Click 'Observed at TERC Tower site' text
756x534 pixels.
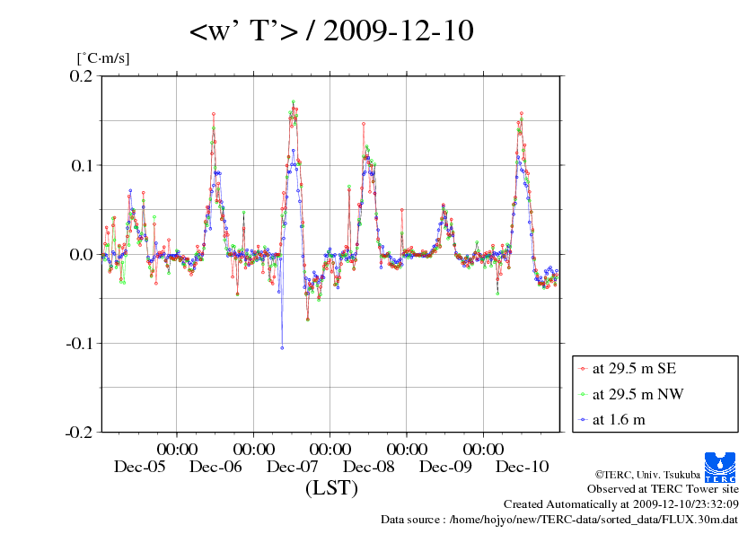click(663, 489)
